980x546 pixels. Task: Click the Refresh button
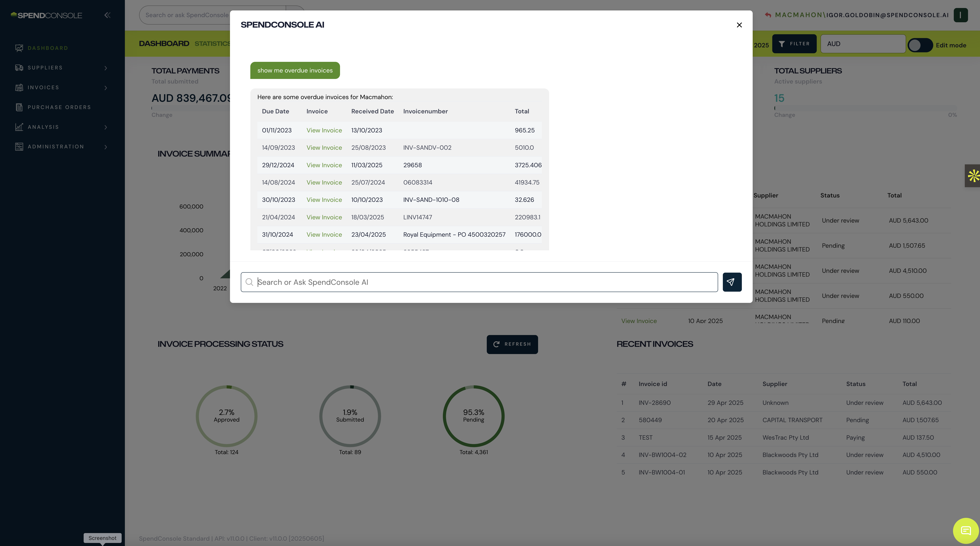512,344
